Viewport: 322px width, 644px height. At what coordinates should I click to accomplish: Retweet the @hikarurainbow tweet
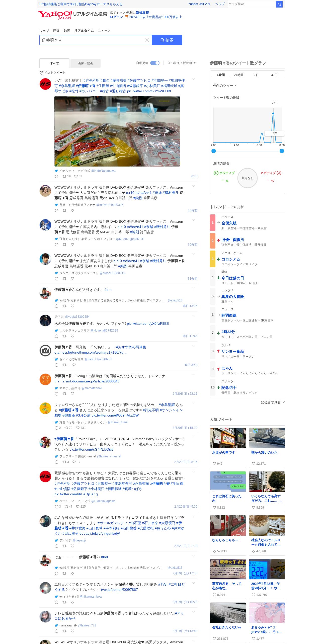pyautogui.click(x=64, y=602)
